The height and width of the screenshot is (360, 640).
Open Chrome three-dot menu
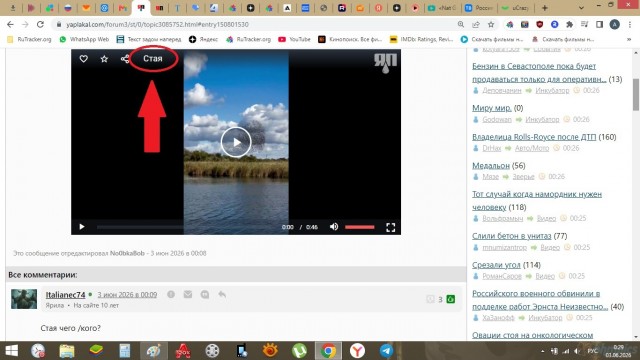point(630,24)
